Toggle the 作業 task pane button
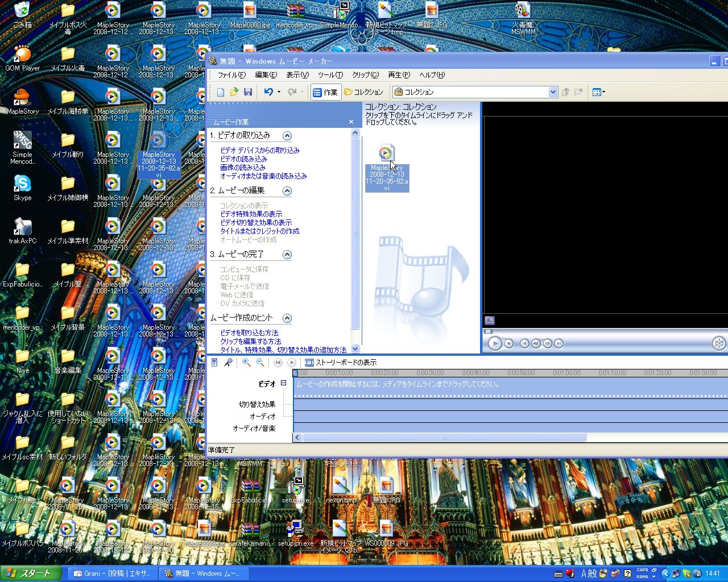This screenshot has height=582, width=728. coord(326,92)
